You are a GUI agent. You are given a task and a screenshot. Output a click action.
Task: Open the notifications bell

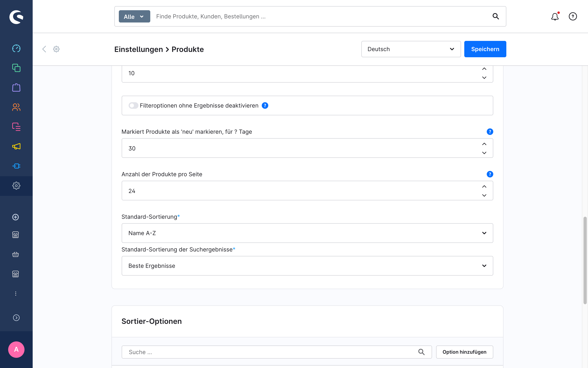[x=555, y=16]
